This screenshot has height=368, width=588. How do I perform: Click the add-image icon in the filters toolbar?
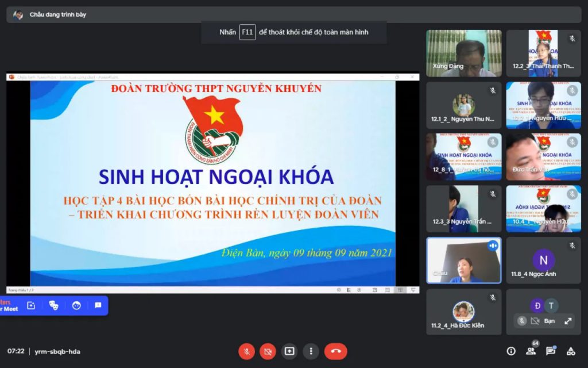point(31,306)
